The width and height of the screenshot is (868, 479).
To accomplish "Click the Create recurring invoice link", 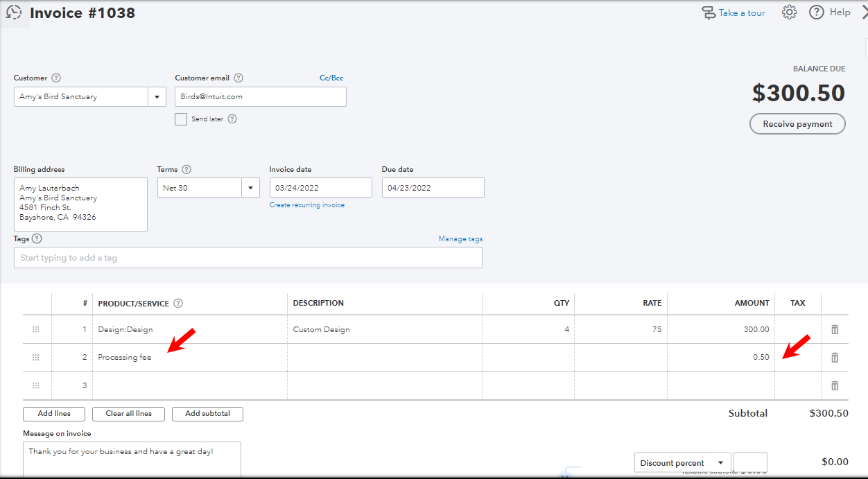I will pos(306,204).
